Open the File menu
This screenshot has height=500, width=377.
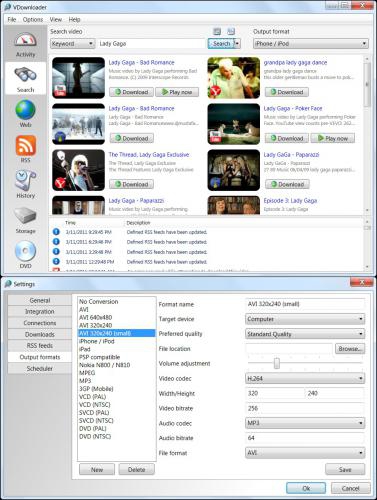12,19
